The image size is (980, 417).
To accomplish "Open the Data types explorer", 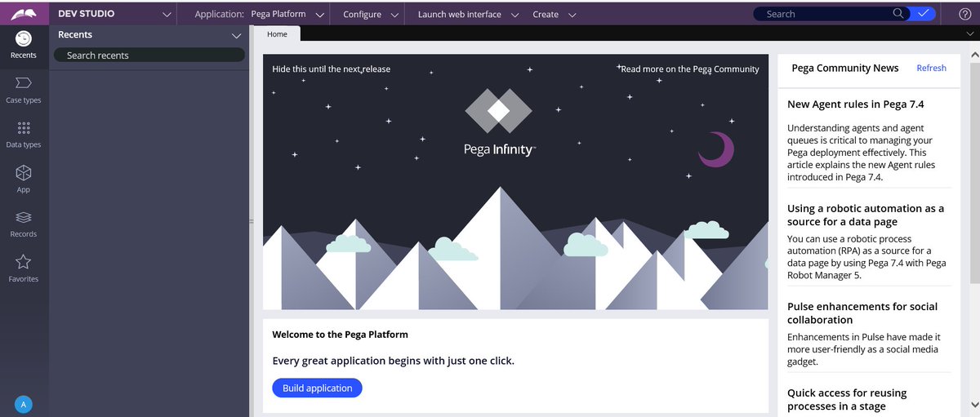I will [24, 135].
